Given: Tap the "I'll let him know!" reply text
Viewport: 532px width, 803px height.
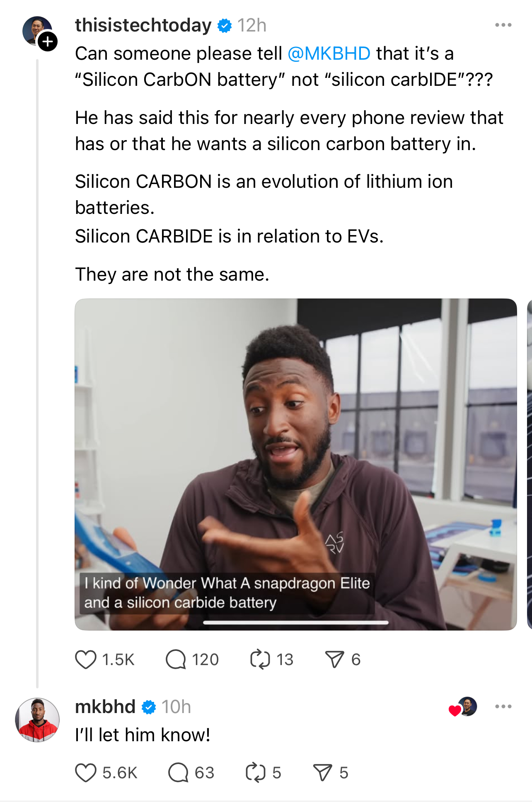Looking at the screenshot, I should (143, 735).
